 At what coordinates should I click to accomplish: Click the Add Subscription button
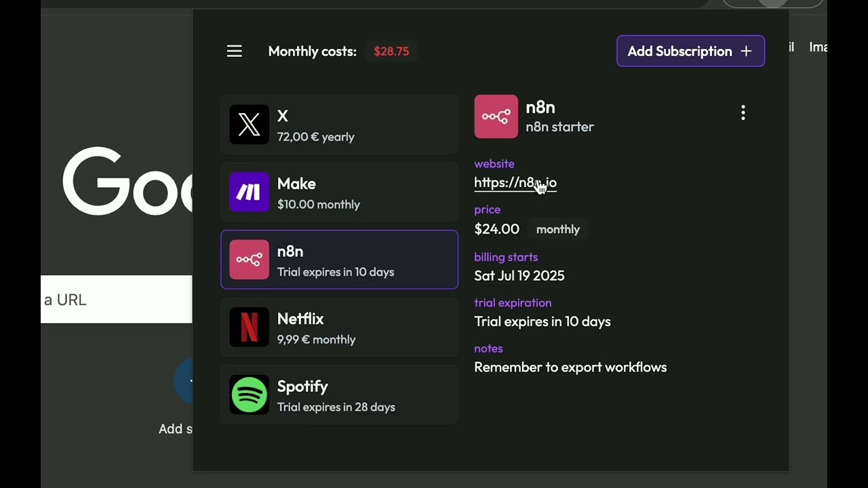tap(690, 52)
